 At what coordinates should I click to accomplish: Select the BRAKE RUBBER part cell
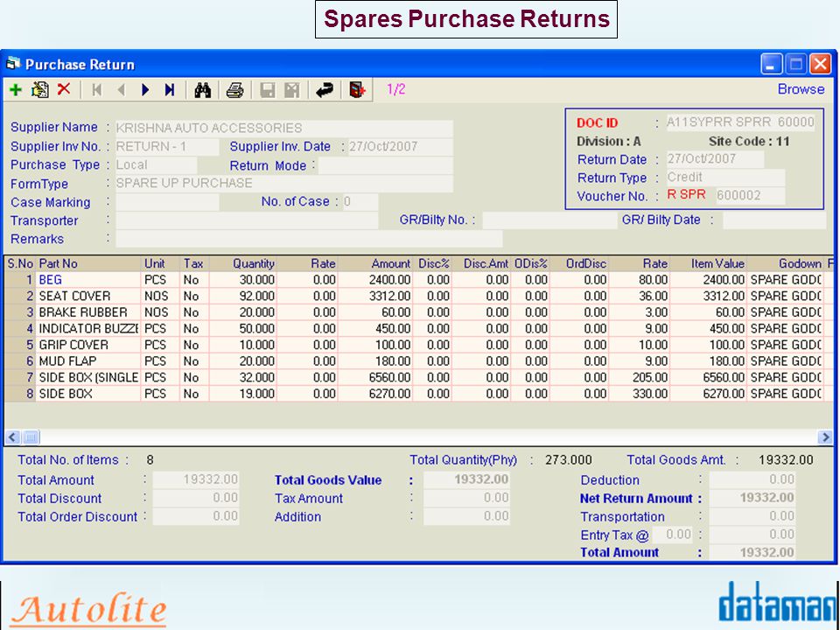coord(87,312)
